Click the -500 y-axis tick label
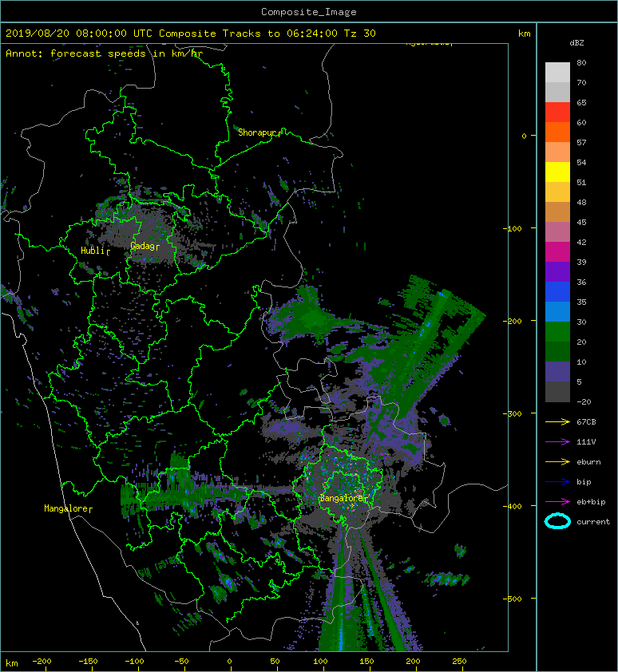Image resolution: width=618 pixels, height=672 pixels. click(x=512, y=599)
